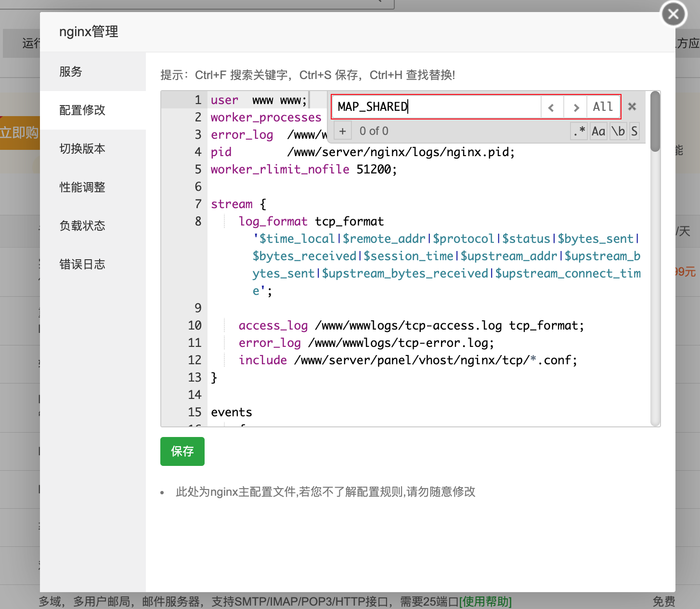Click 'user www www;' on line 1
The height and width of the screenshot is (609, 700).
[x=259, y=100]
